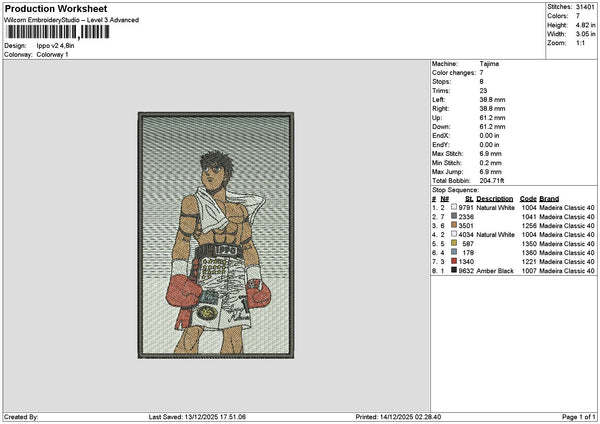Click the EndY label
The width and height of the screenshot is (600, 424).
point(441,145)
